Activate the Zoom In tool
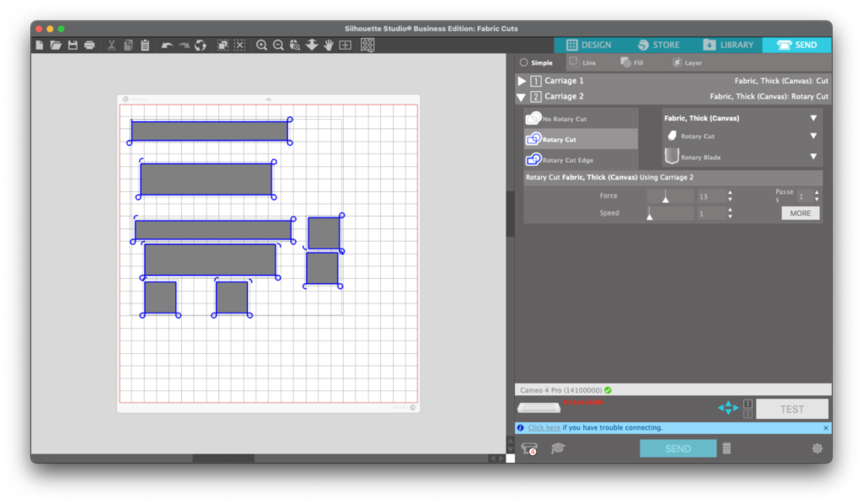This screenshot has width=863, height=504. 261,45
